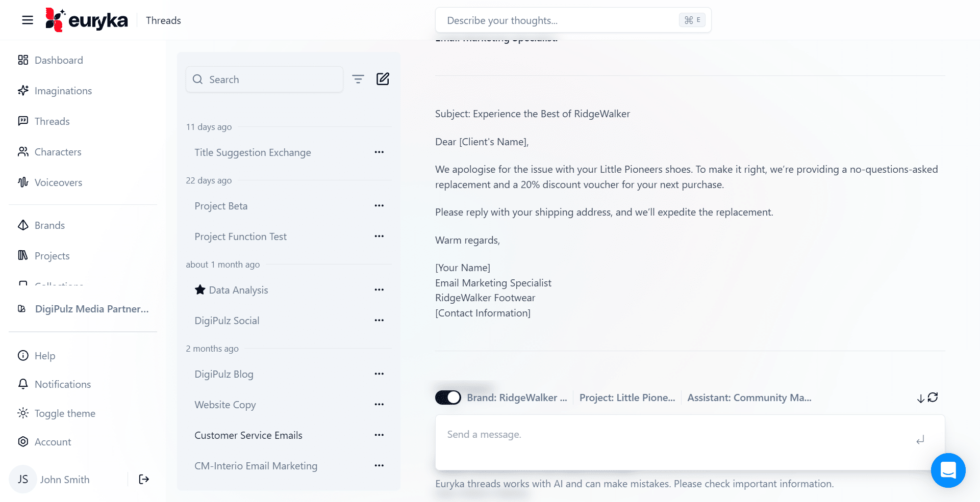980x502 pixels.
Task: Change the Brand: RidgeWalker selection
Action: click(517, 398)
